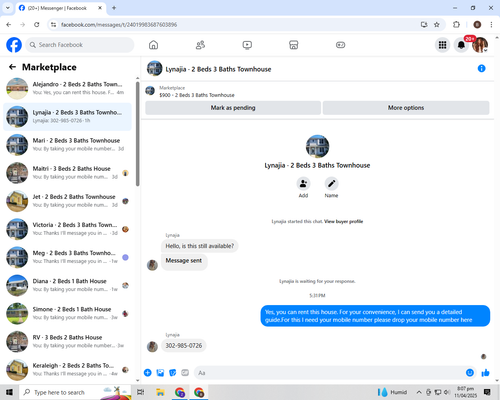View site information icon

53,25
